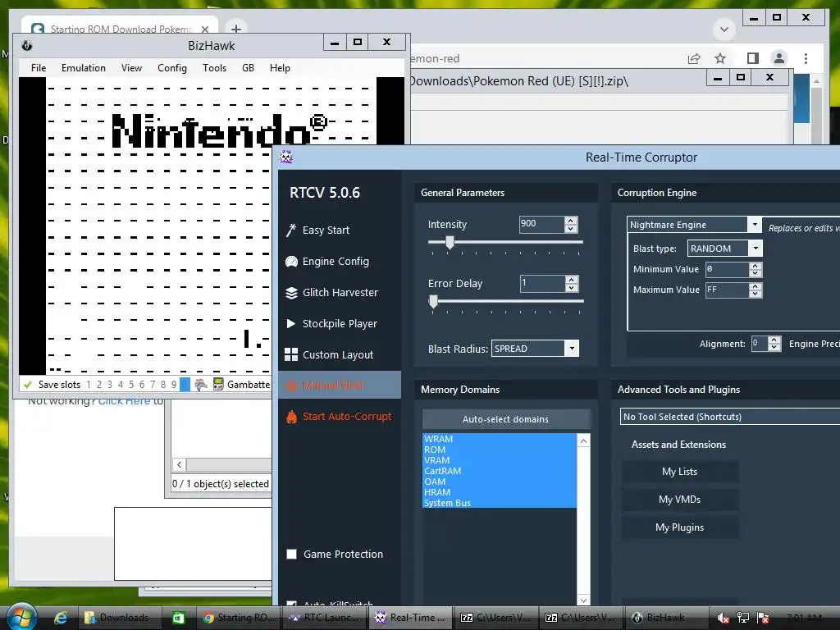Bookmark the page with the star icon
Screen dimensions: 840x630
click(x=720, y=58)
